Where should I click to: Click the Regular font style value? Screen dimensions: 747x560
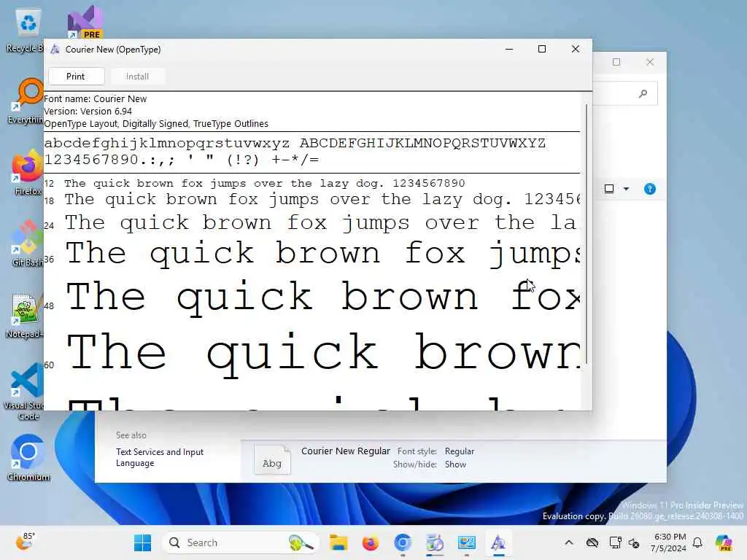460,451
